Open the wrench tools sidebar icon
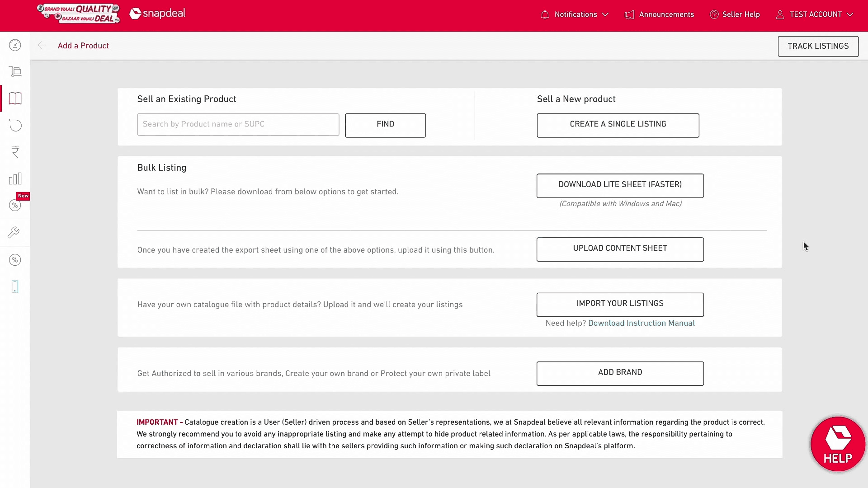 14,232
